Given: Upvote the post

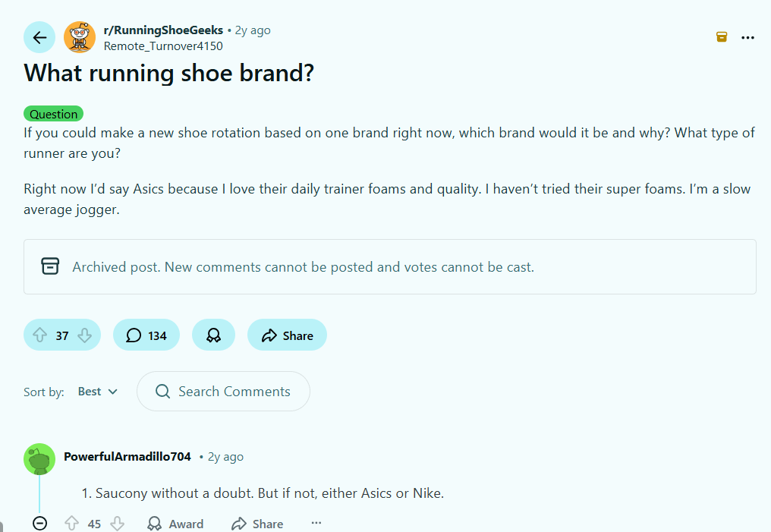Looking at the screenshot, I should pyautogui.click(x=42, y=334).
